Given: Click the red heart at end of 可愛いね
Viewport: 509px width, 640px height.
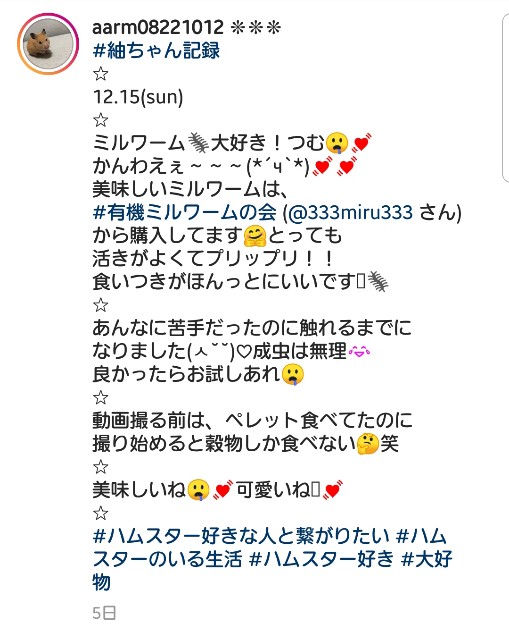Looking at the screenshot, I should pos(333,490).
